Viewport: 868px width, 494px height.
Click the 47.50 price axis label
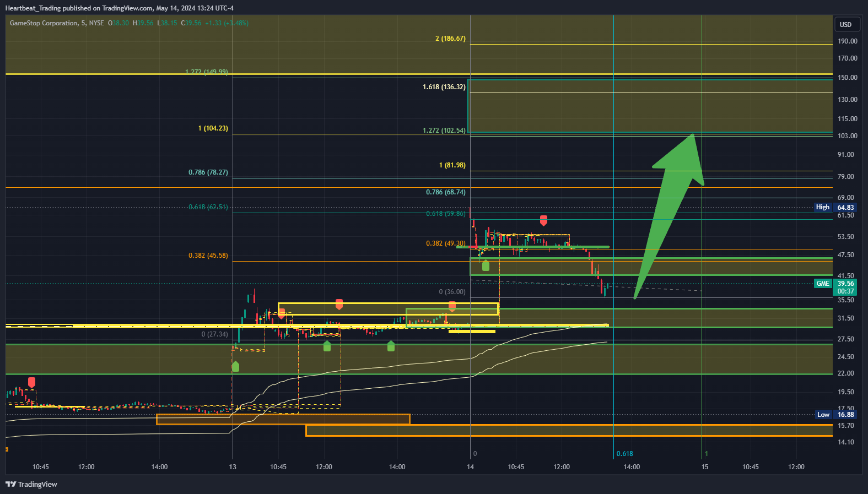(x=845, y=255)
